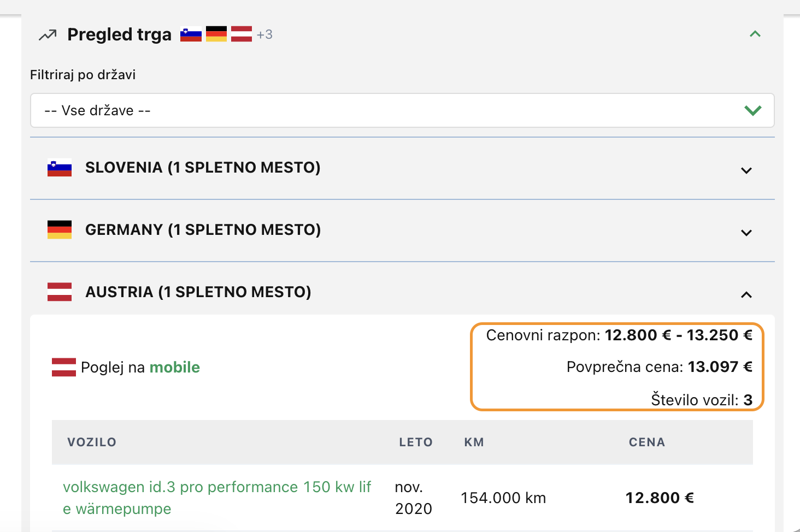Image resolution: width=800 pixels, height=532 pixels.
Task: Click the Austria row flag icon
Action: [60, 292]
